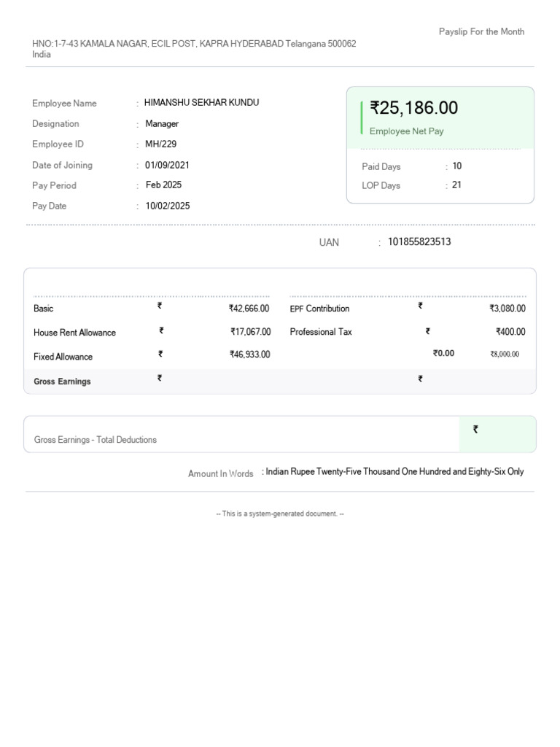Click the Date of Joining value 01/09/2021
The height and width of the screenshot is (747, 560).
(x=167, y=165)
